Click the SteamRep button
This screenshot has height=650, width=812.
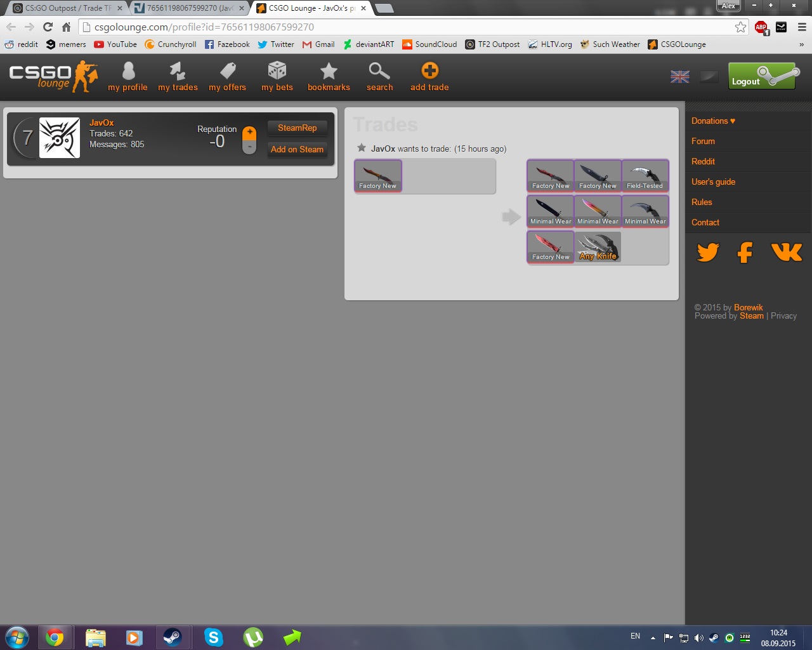[297, 128]
